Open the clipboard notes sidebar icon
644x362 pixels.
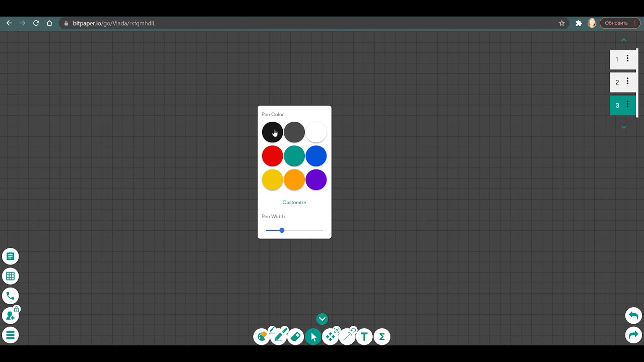(x=10, y=256)
